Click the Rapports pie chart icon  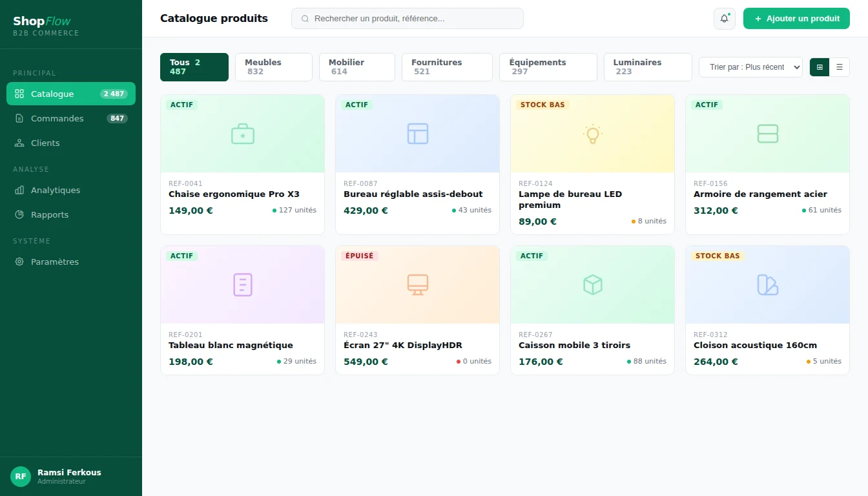(19, 214)
